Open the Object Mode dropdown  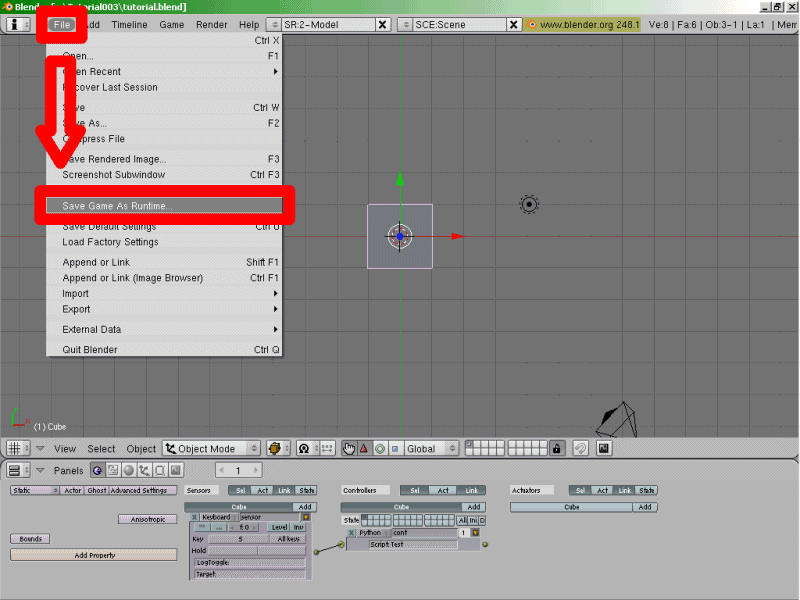point(211,449)
